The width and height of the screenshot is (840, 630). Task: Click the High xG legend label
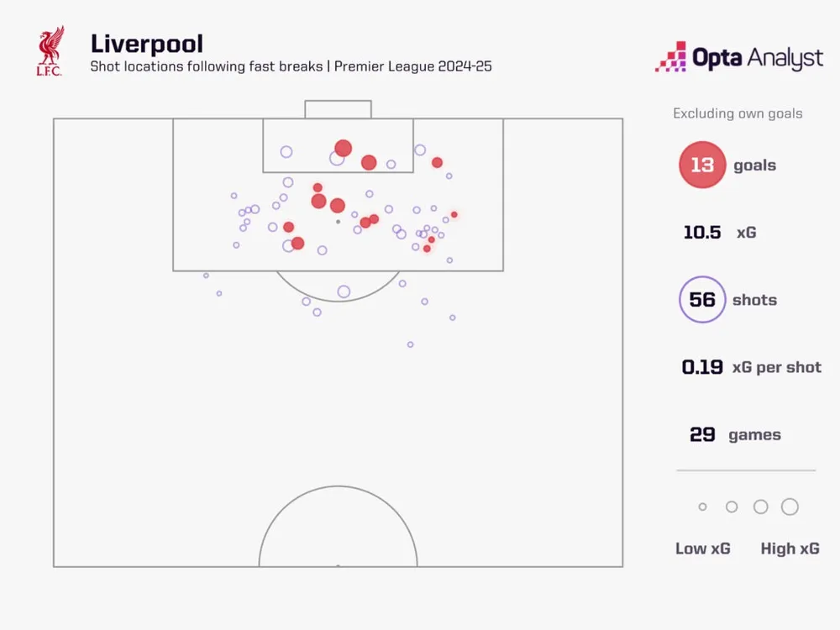tap(790, 549)
